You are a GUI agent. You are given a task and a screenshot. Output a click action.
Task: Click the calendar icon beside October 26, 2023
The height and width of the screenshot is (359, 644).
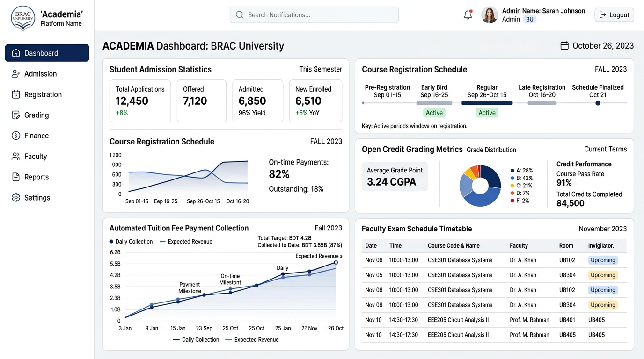click(x=564, y=46)
